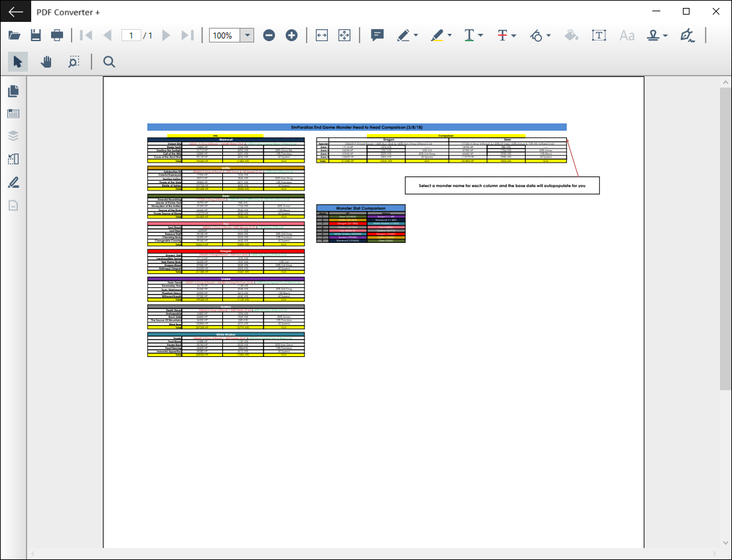The image size is (732, 560).
Task: Insert a text box tool
Action: click(599, 35)
